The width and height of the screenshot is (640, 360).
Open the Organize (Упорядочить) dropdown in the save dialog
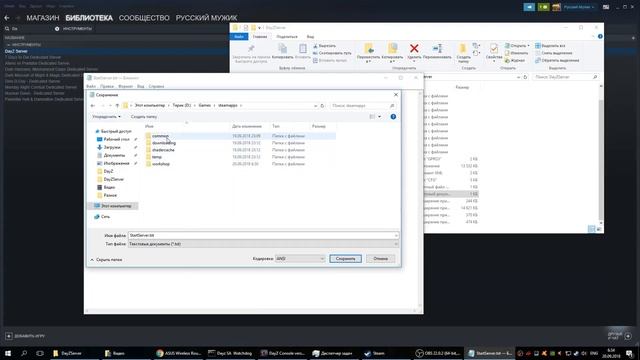(106, 117)
